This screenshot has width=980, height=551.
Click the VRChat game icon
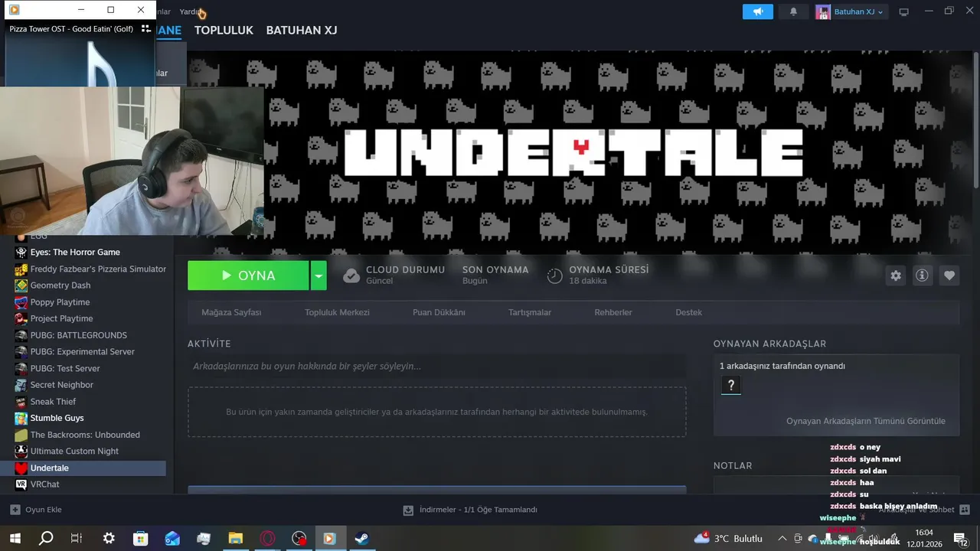pyautogui.click(x=21, y=484)
